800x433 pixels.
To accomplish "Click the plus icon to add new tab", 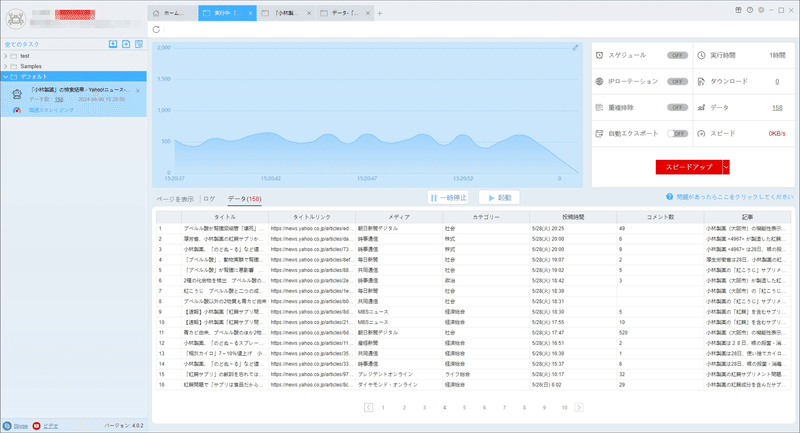I will coord(380,14).
